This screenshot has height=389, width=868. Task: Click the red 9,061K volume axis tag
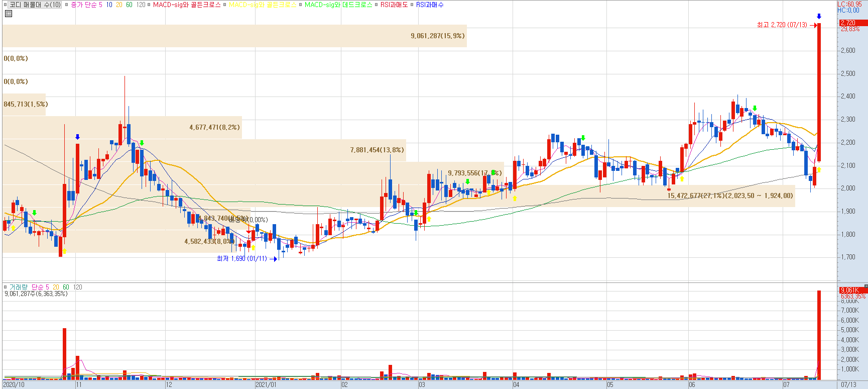tap(853, 290)
